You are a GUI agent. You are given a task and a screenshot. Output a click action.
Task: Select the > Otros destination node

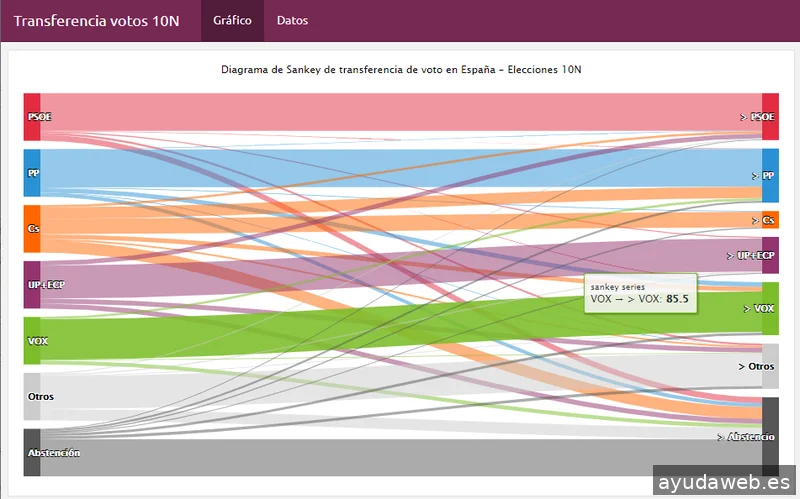click(770, 366)
